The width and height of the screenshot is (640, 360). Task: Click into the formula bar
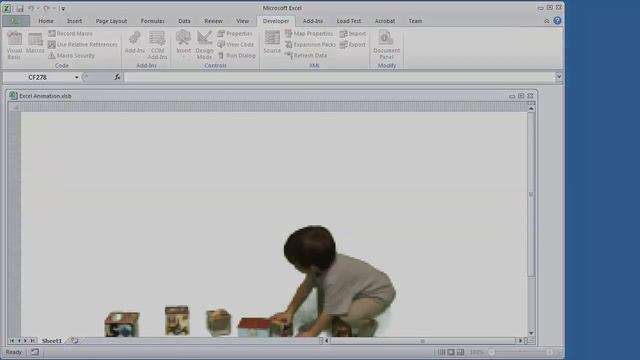coord(340,77)
